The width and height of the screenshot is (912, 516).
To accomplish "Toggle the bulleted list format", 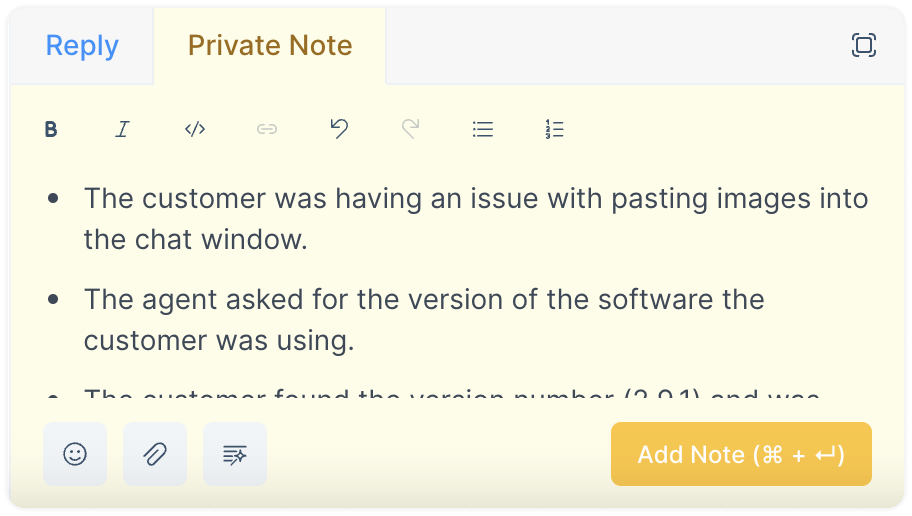I will 483,129.
